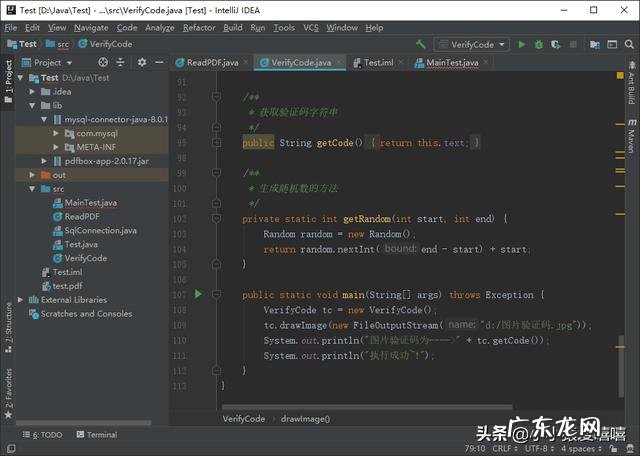Click the scroll-from-source target icon

click(103, 62)
